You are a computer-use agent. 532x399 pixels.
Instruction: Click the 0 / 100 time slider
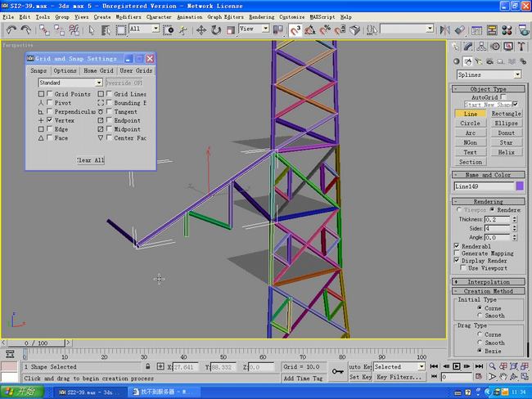pos(36,343)
